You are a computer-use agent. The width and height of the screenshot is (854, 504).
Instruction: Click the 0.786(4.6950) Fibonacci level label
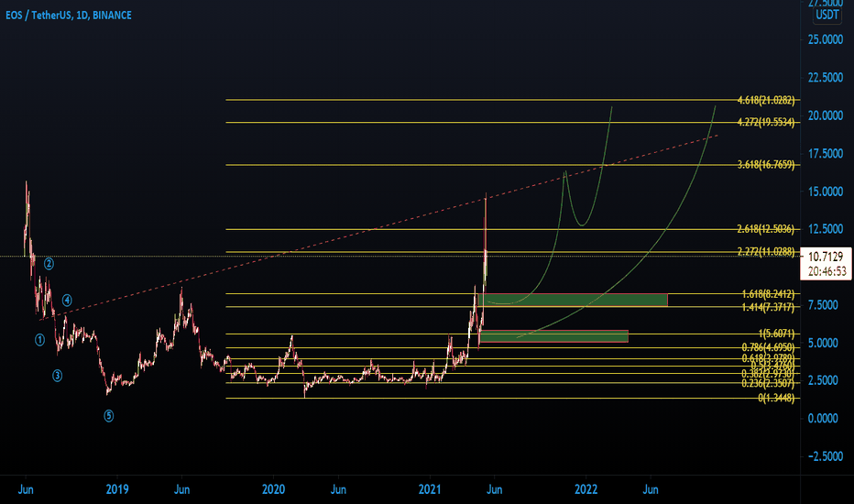768,347
